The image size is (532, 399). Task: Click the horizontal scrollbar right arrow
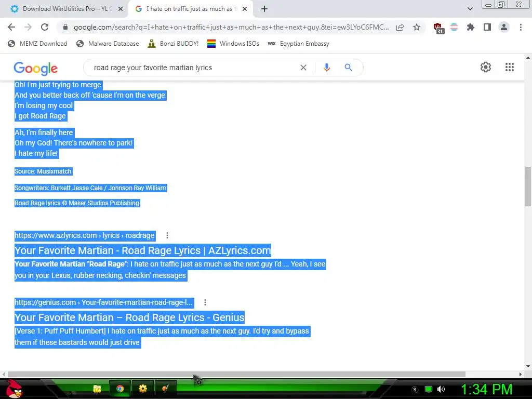pos(521,374)
